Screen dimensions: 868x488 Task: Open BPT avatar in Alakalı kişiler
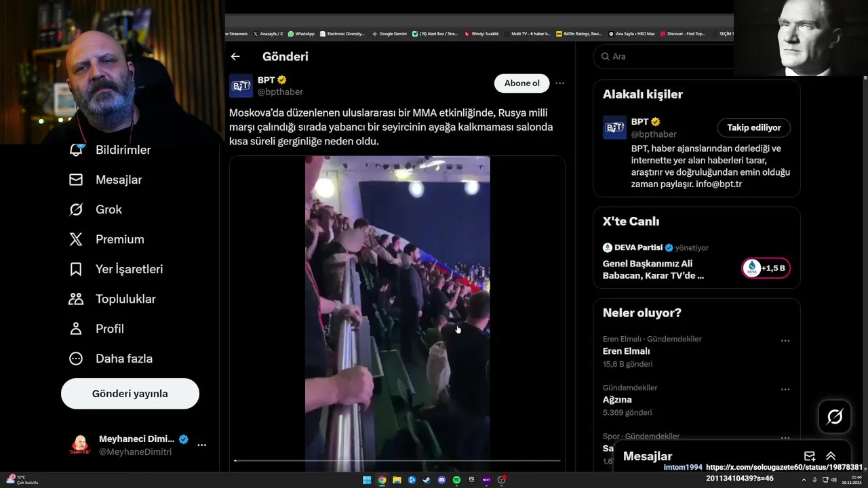pyautogui.click(x=614, y=127)
